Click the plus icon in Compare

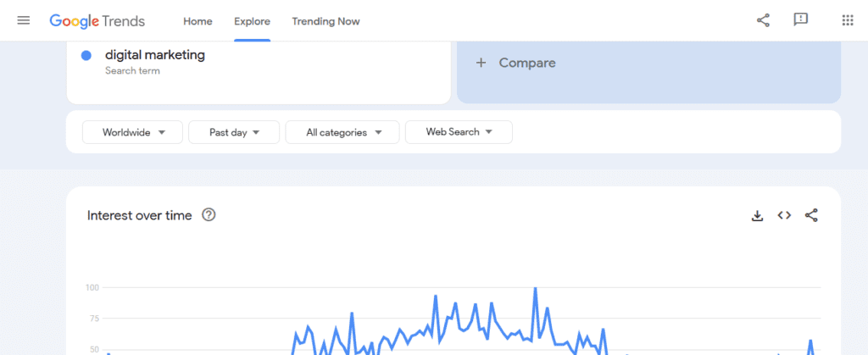pyautogui.click(x=481, y=63)
